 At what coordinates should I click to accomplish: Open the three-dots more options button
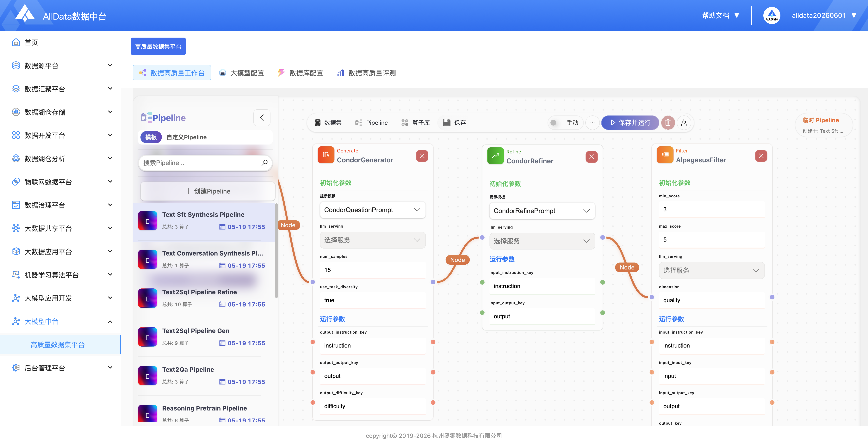pos(592,122)
